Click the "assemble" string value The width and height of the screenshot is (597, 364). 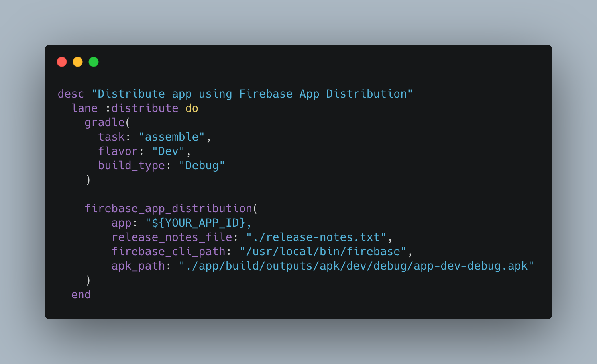(x=172, y=137)
